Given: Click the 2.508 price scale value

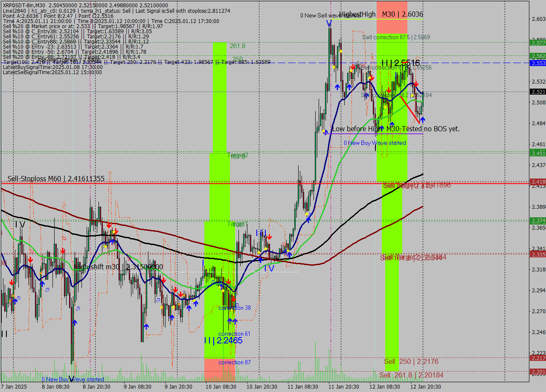Looking at the screenshot, I should tap(538, 102).
